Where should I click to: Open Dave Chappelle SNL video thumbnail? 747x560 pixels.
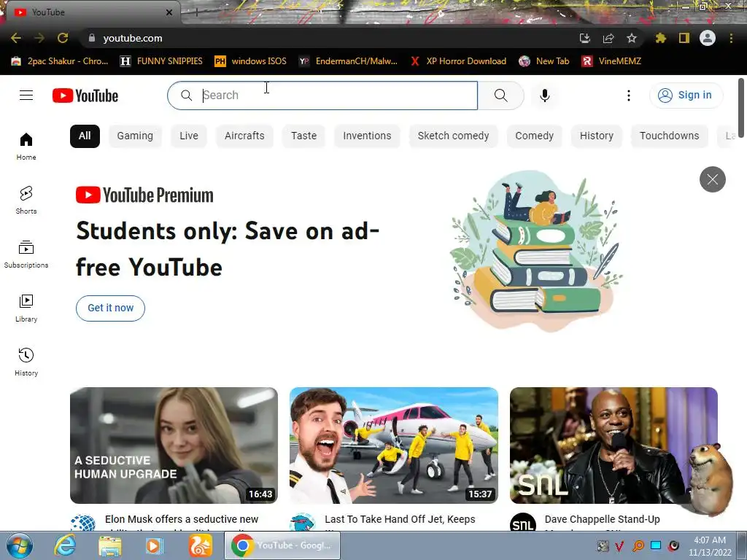[x=614, y=446]
